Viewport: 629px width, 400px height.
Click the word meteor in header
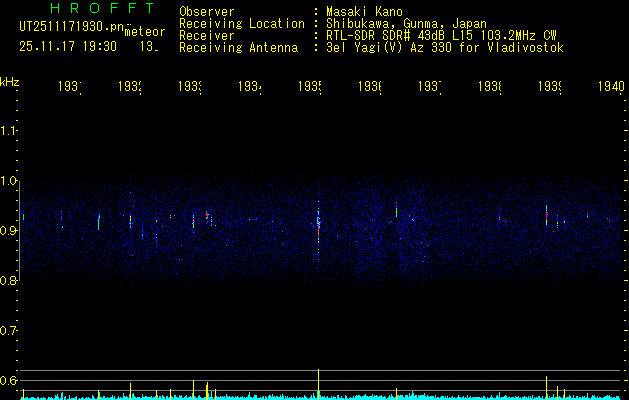pyautogui.click(x=145, y=32)
